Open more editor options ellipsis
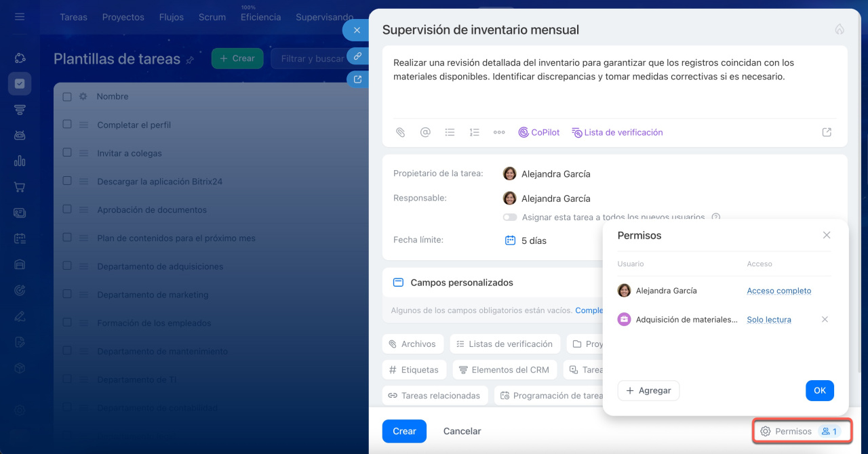This screenshot has width=868, height=454. tap(499, 133)
